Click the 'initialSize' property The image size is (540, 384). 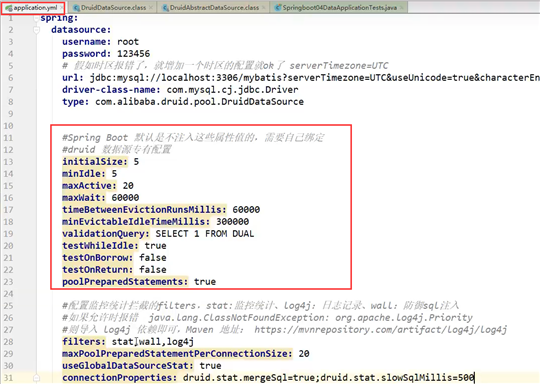click(95, 162)
